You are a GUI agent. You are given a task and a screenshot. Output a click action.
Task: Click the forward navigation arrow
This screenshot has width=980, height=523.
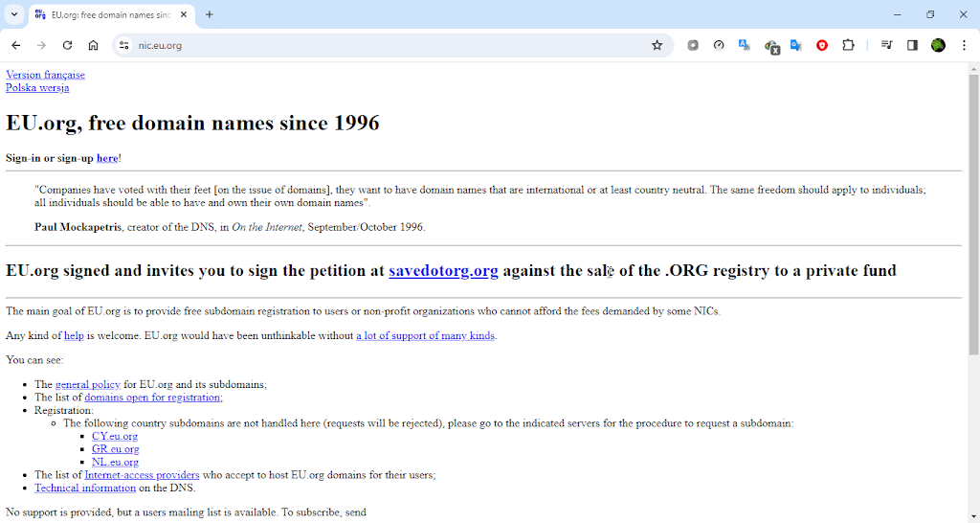point(42,45)
